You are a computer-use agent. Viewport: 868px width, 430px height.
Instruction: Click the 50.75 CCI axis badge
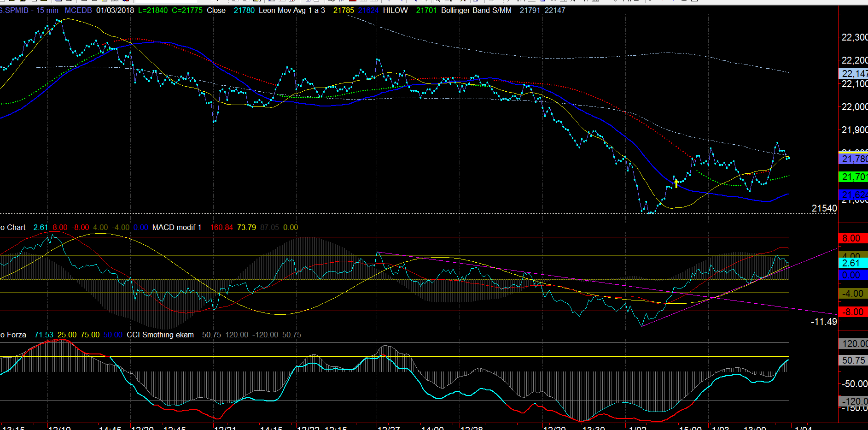pos(853,360)
